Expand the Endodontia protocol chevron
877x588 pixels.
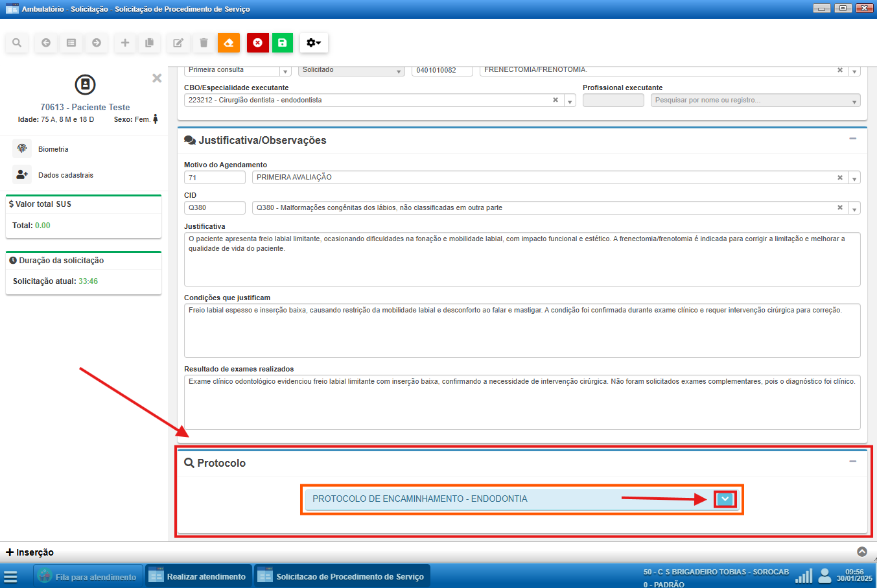[725, 499]
